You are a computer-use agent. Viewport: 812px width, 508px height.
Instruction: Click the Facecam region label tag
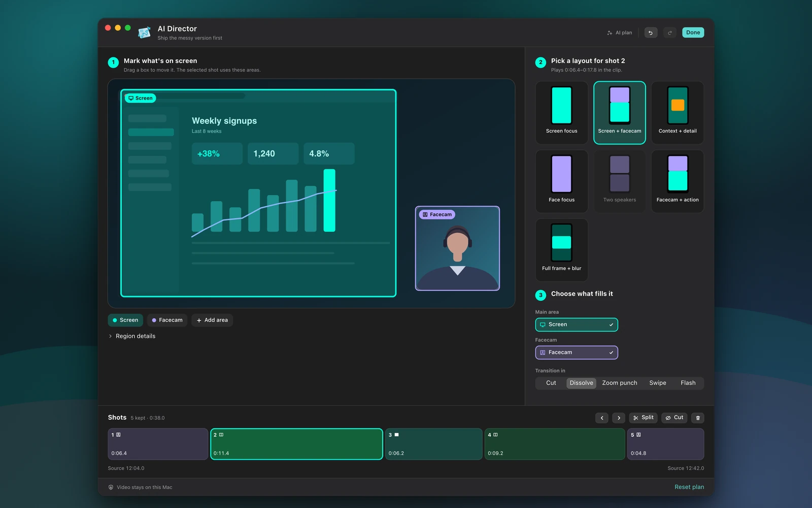tap(437, 214)
